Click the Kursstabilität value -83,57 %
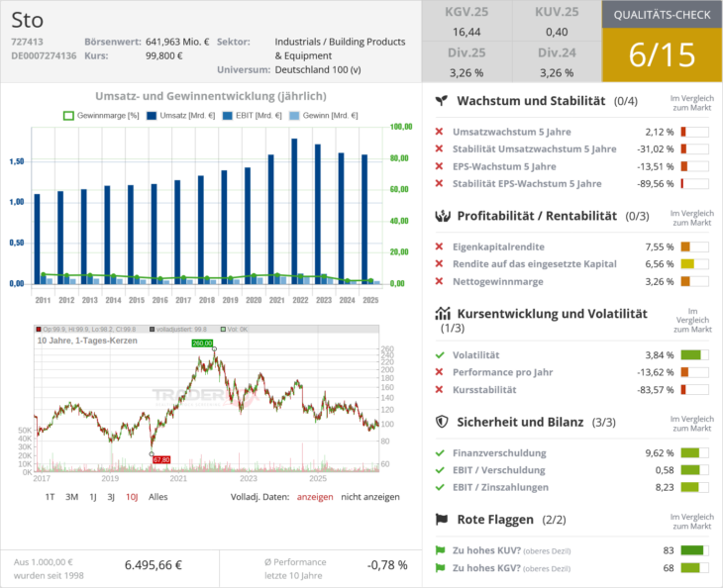 (656, 389)
